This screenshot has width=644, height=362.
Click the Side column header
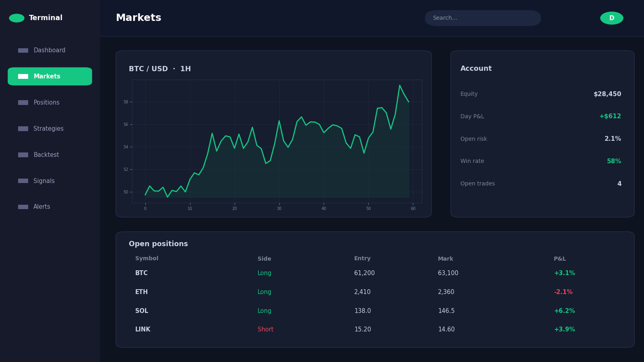pos(264,259)
